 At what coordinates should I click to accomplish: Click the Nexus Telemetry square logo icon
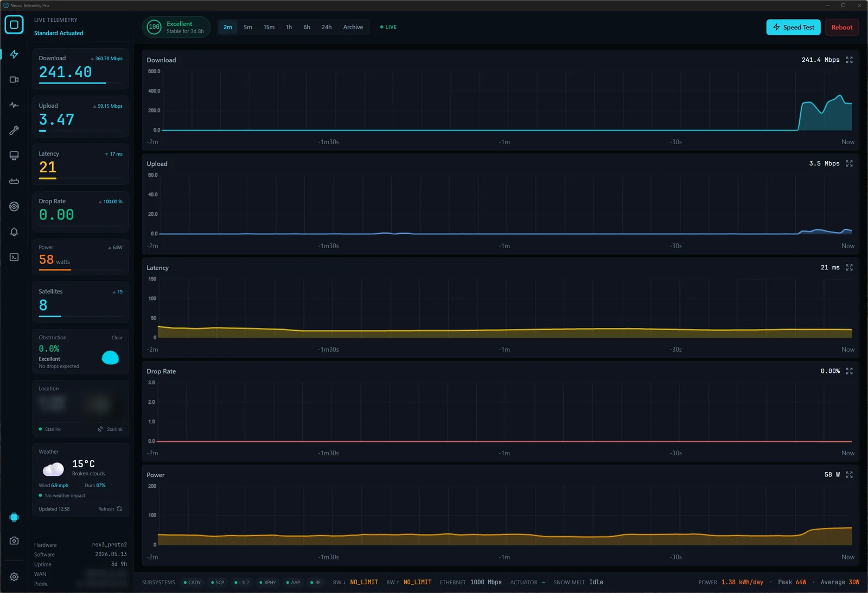pyautogui.click(x=14, y=25)
